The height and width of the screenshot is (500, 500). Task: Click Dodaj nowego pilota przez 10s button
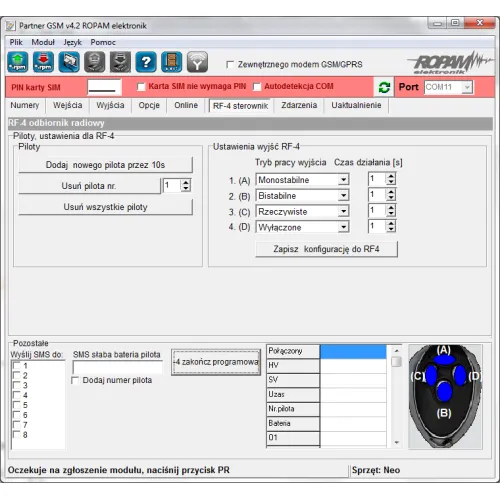click(x=105, y=165)
